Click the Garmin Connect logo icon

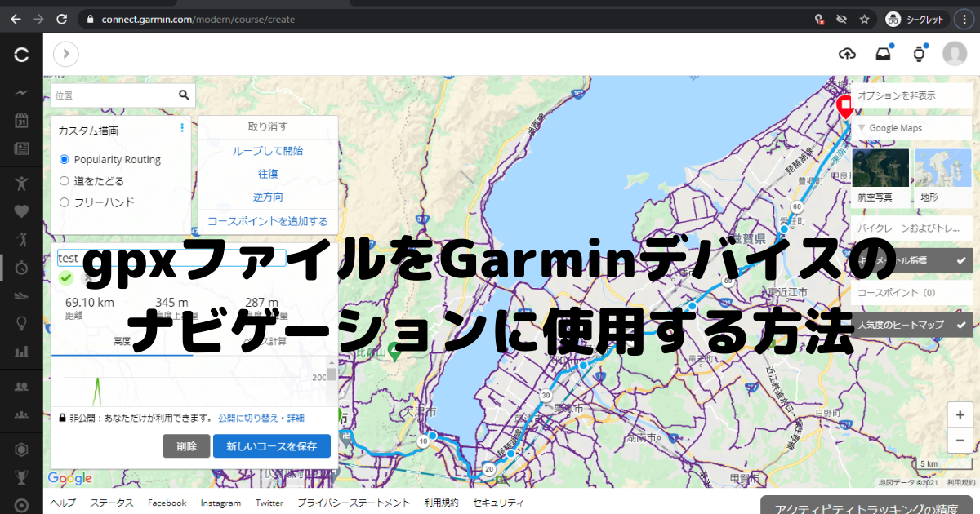tap(22, 55)
